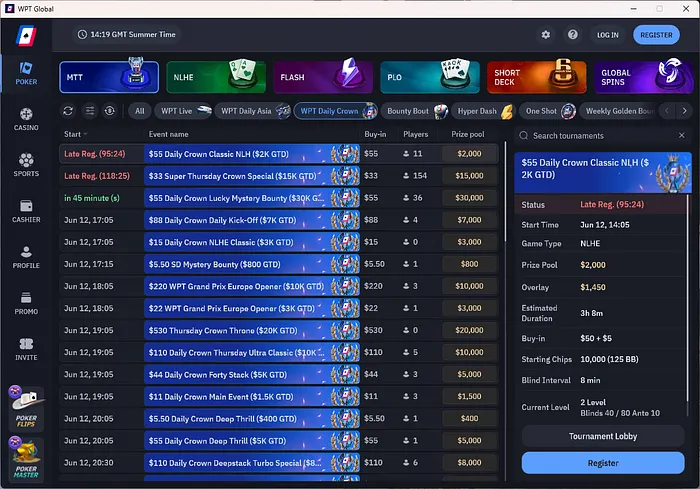This screenshot has height=489, width=700.
Task: Launch the Poker Flips game
Action: [26, 409]
